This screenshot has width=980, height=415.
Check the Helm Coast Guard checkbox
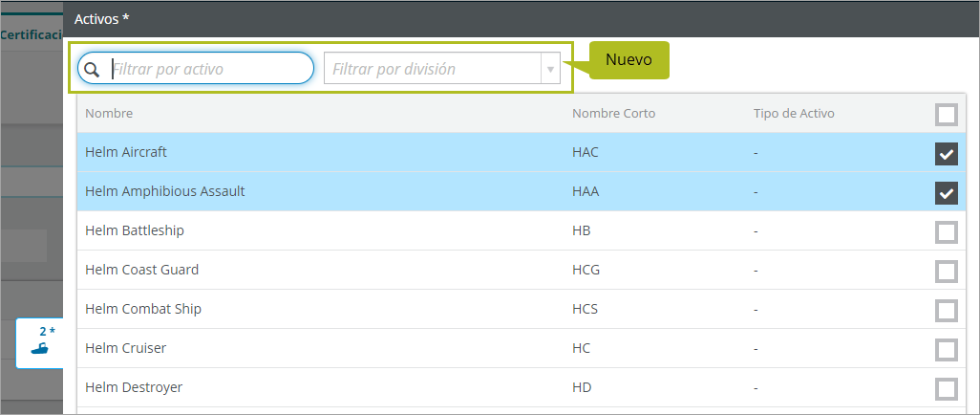947,271
